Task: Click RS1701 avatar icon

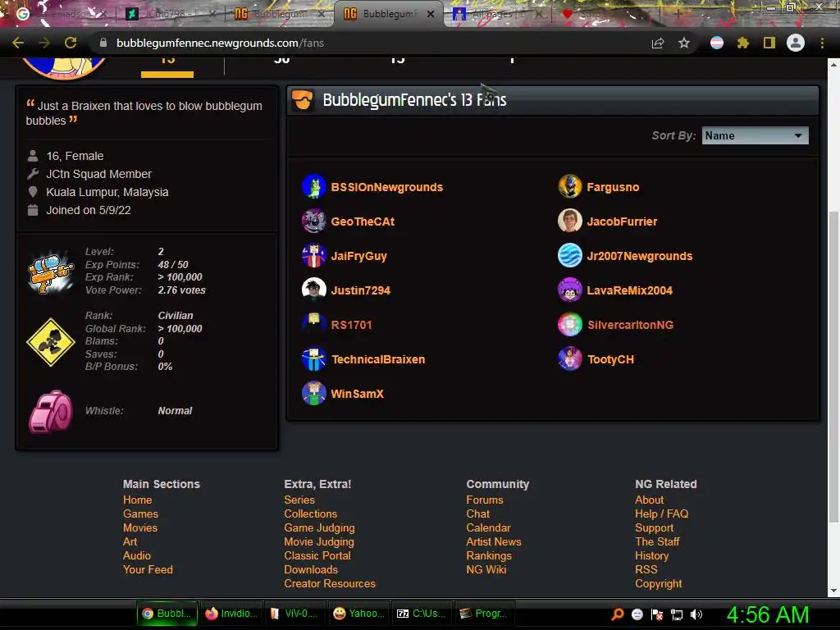Action: click(314, 325)
